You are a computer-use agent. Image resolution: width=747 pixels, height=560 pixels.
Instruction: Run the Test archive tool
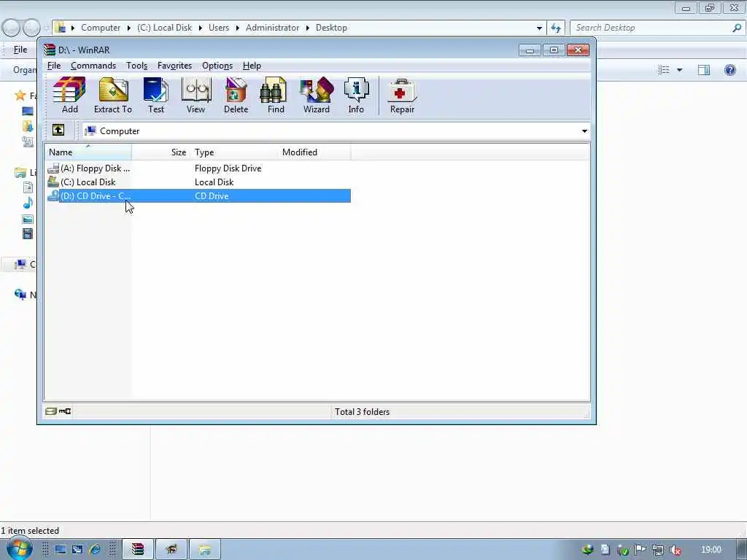156,96
